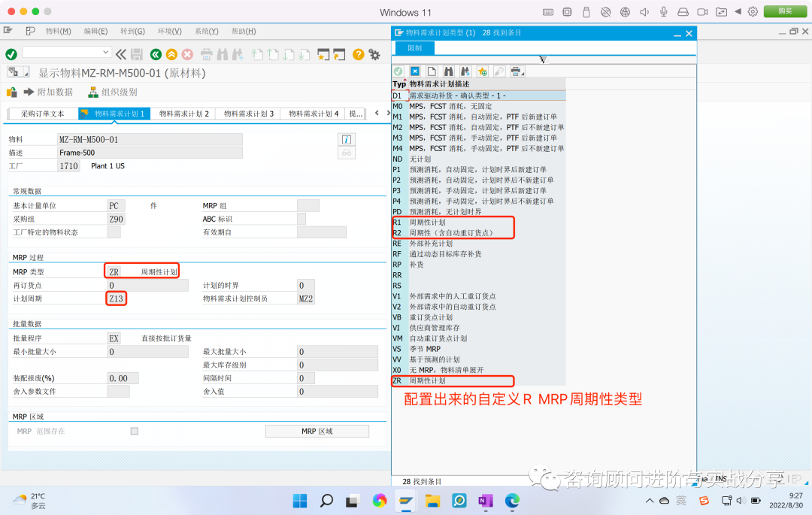Click the yellow Help question mark icon
The image size is (812, 515).
(x=358, y=54)
